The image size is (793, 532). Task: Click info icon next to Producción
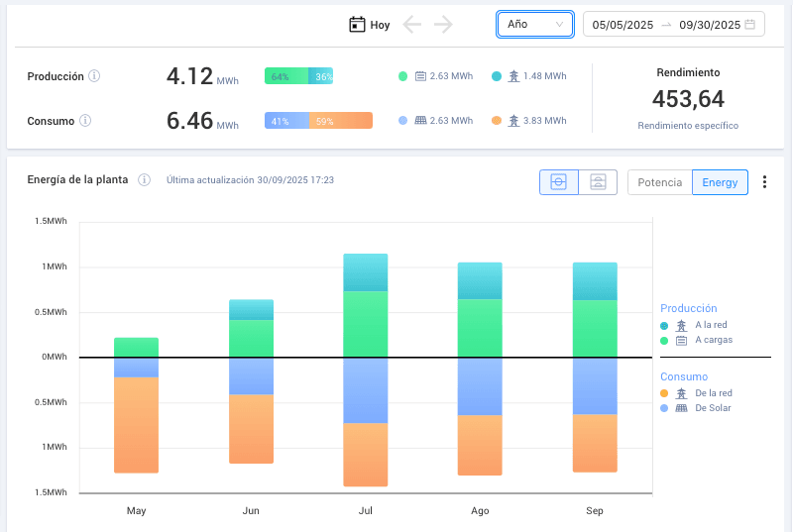pos(94,76)
